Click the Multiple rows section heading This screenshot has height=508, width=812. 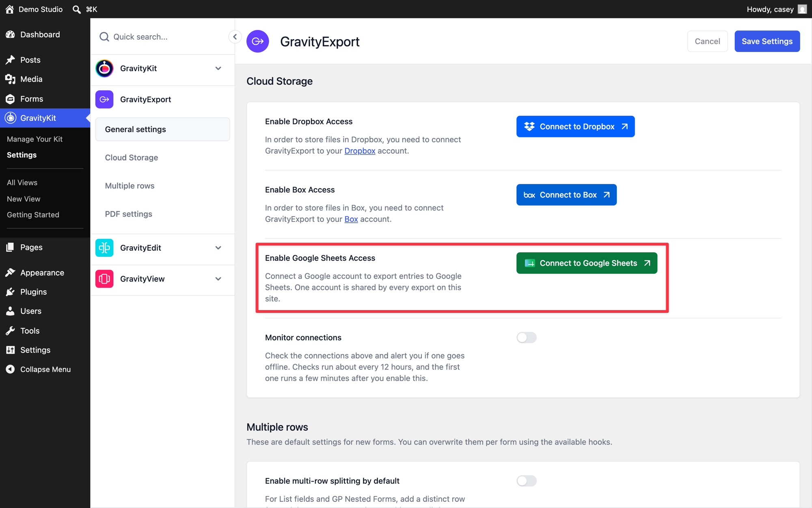[277, 427]
